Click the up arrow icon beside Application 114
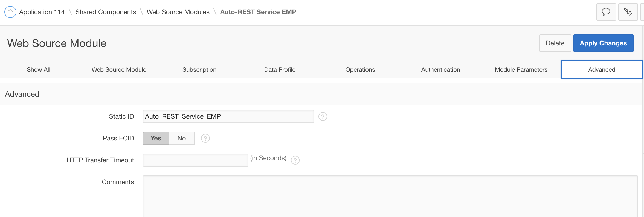 (x=10, y=12)
